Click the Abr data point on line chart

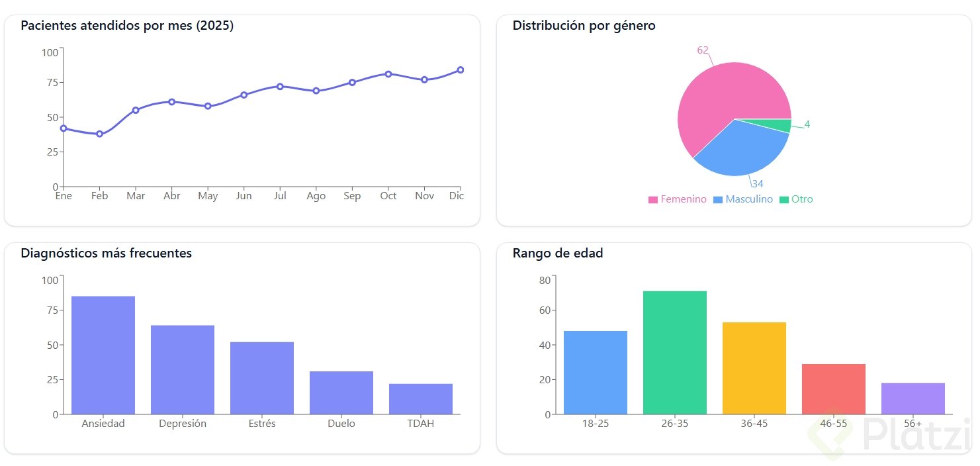pyautogui.click(x=171, y=102)
